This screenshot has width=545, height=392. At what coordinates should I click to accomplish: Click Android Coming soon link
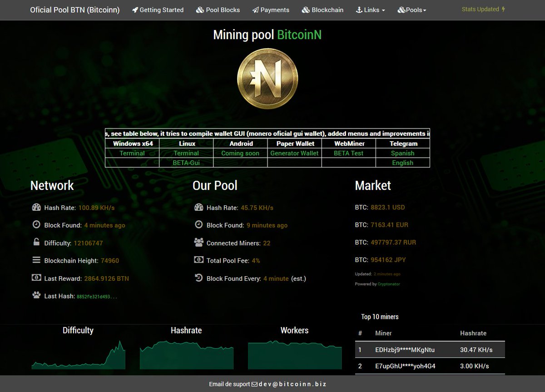click(x=240, y=154)
